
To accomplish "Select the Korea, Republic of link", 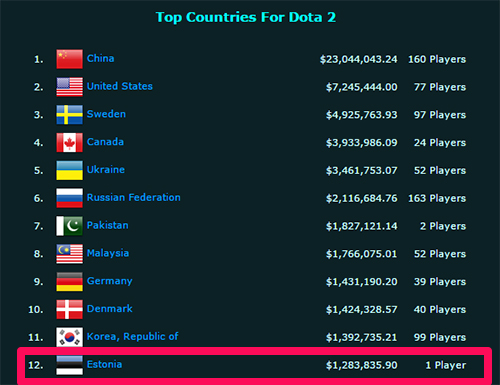I will click(132, 336).
